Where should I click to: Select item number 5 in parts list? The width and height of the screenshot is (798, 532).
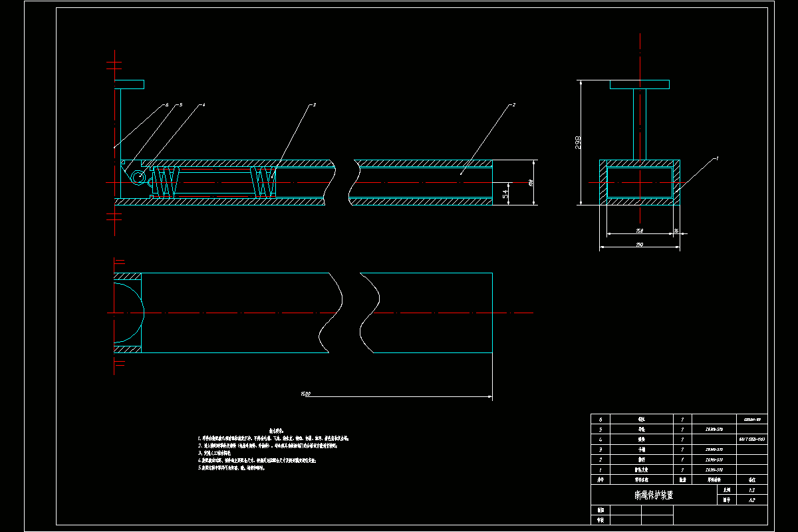coord(600,430)
